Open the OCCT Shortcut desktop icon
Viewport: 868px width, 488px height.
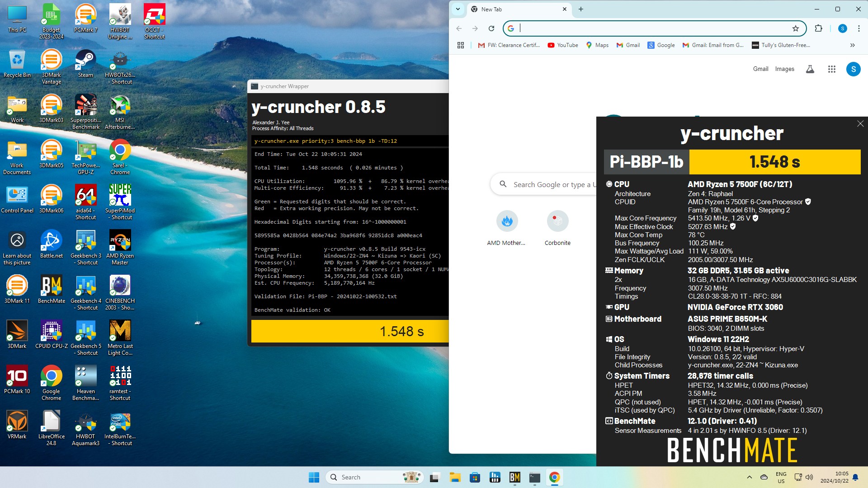[154, 21]
